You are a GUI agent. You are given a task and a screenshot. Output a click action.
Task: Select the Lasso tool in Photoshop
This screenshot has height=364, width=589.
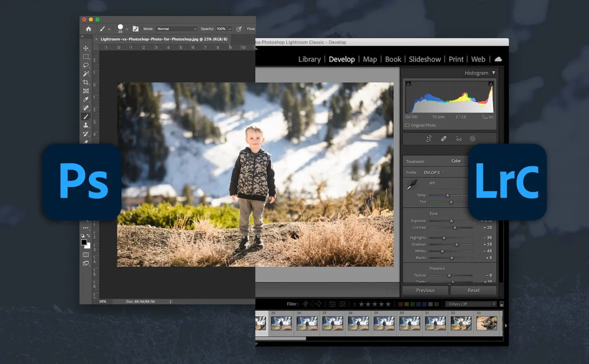86,65
